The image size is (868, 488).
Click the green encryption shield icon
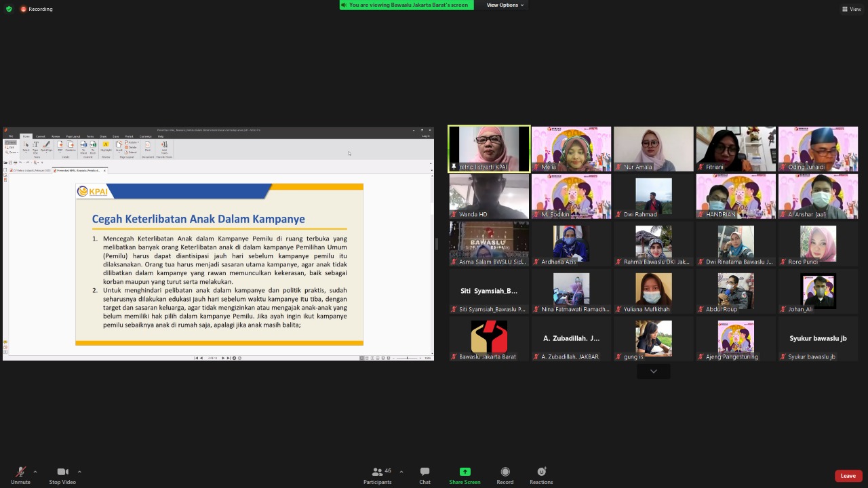(9, 9)
